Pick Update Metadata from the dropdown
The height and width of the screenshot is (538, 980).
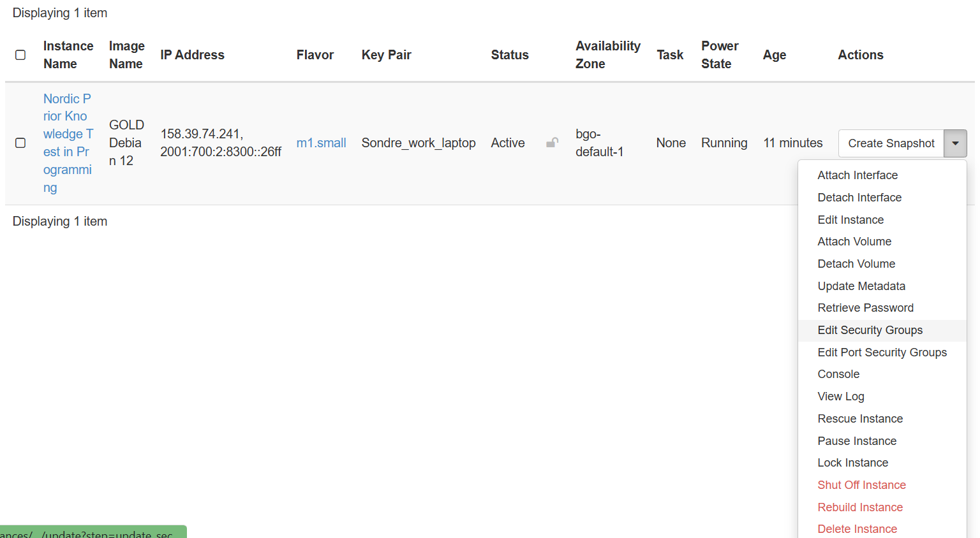[861, 286]
